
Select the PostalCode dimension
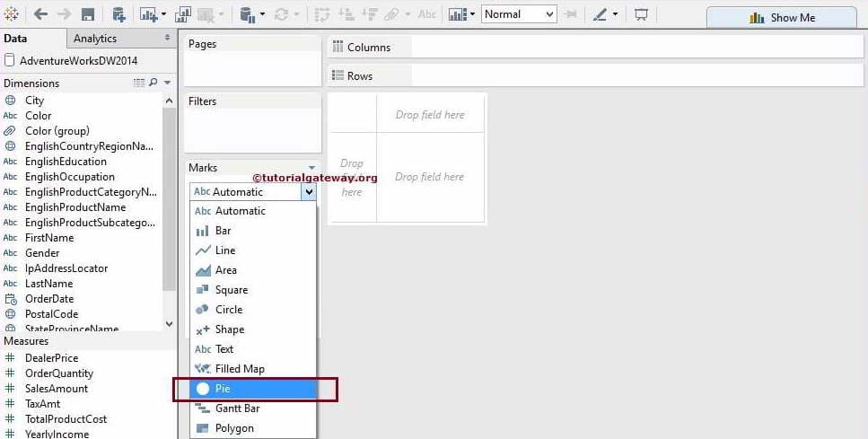[x=51, y=314]
